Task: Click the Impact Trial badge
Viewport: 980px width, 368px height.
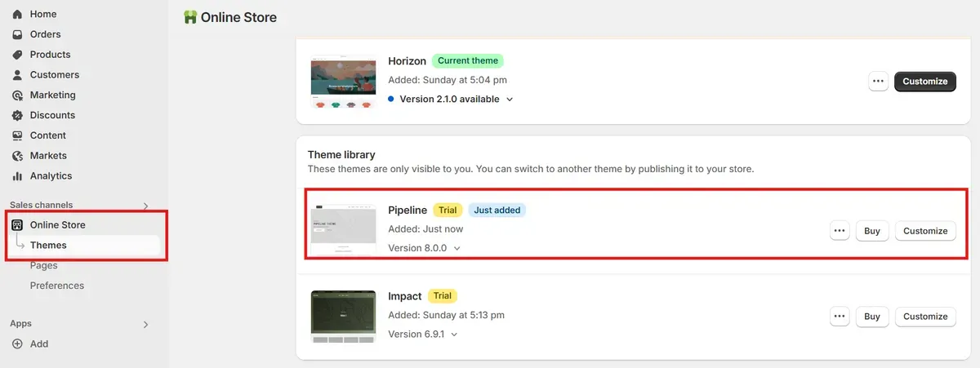Action: [x=442, y=295]
